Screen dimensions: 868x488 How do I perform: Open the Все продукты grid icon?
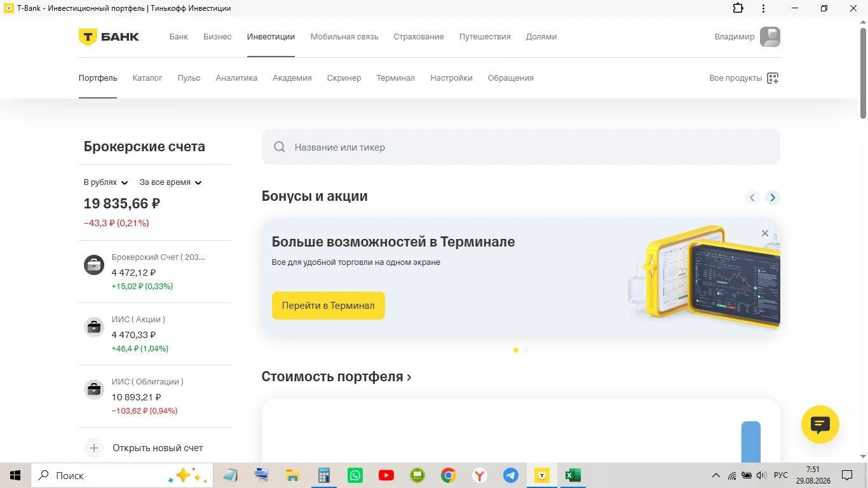[773, 78]
